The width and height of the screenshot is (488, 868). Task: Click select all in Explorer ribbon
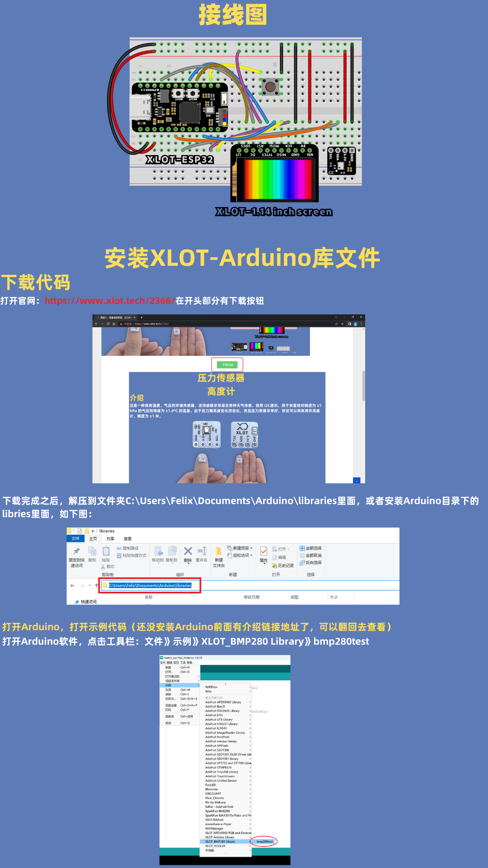pos(310,548)
